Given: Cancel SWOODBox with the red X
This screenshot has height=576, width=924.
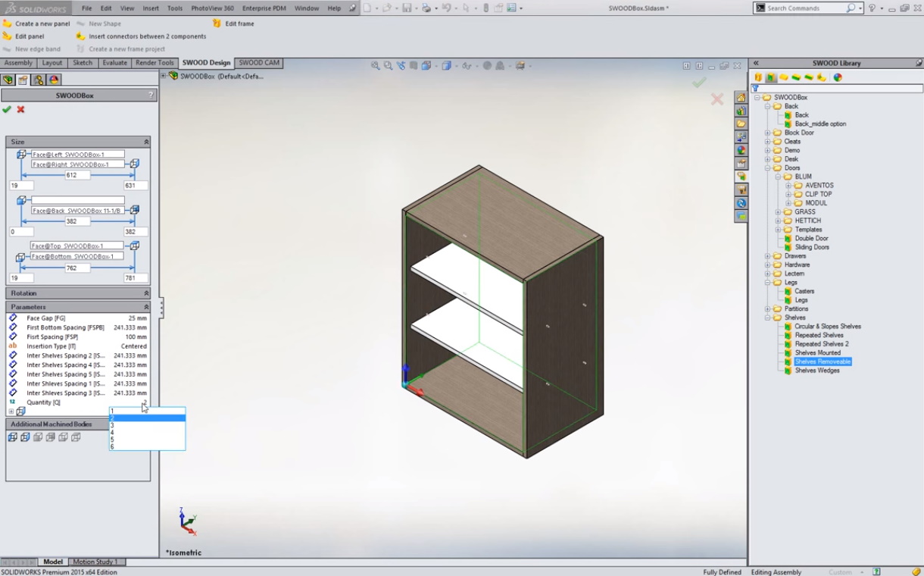Looking at the screenshot, I should click(x=20, y=110).
